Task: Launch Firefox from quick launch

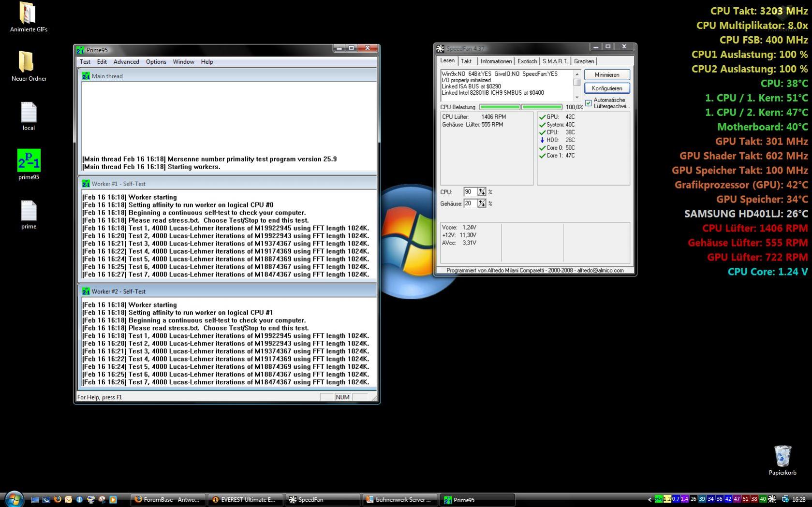Action: point(57,500)
